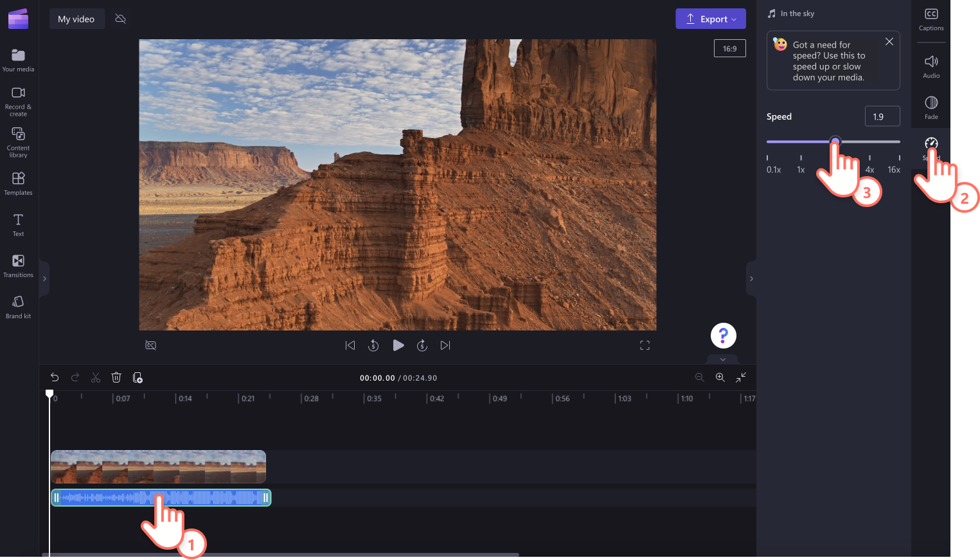Skip to the start of video
Image resolution: width=980 pixels, height=560 pixels.
[350, 345]
